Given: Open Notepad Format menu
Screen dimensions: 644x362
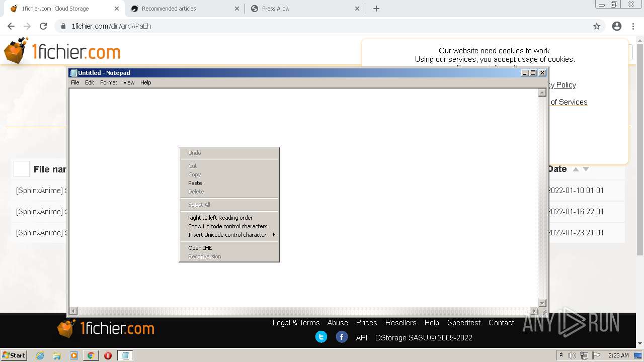Looking at the screenshot, I should coord(109,82).
